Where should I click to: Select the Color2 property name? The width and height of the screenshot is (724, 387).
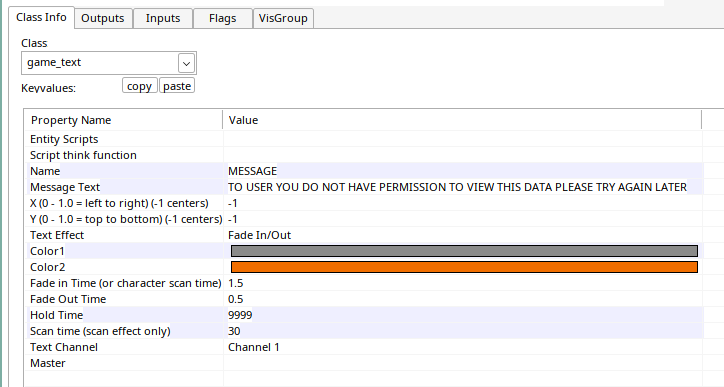[48, 267]
